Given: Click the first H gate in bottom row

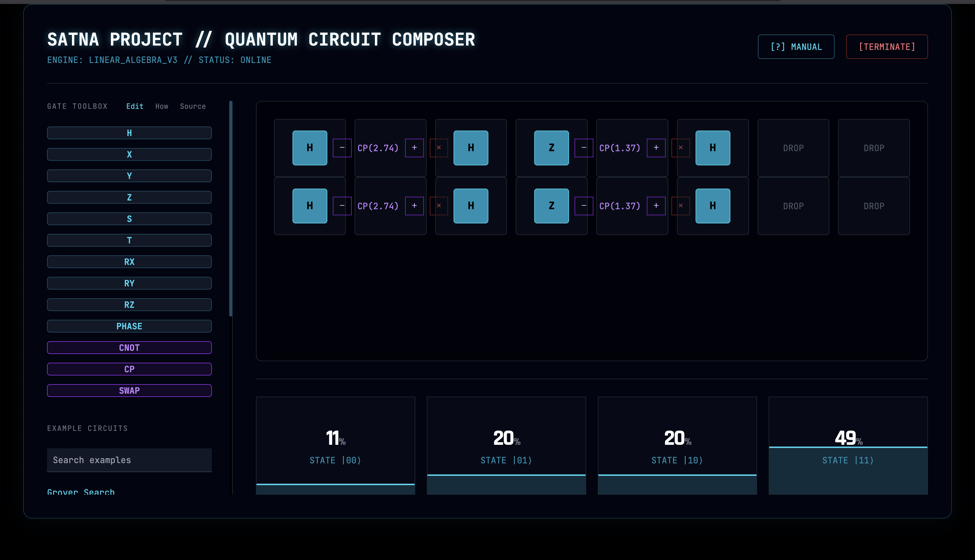Looking at the screenshot, I should pos(310,206).
